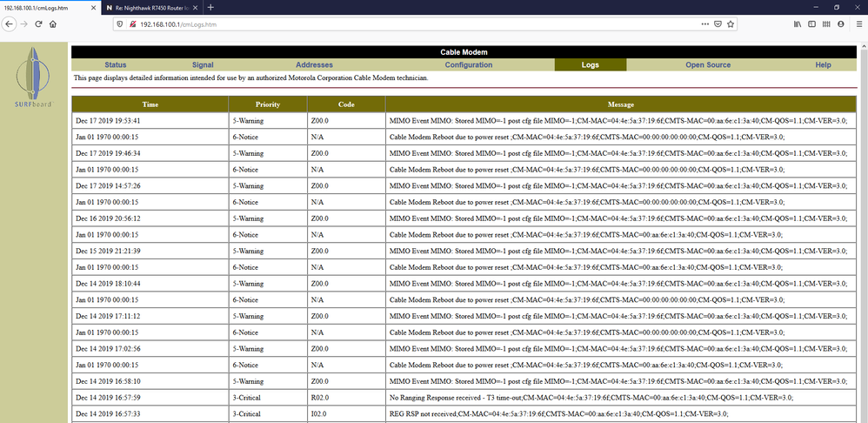The image size is (868, 423).
Task: Open the modem Status page
Action: [116, 64]
